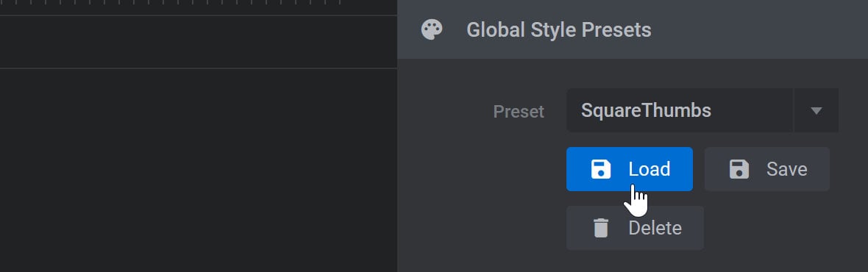Click the floppy disk icon on Load
Image resolution: width=868 pixels, height=272 pixels.
pos(601,169)
